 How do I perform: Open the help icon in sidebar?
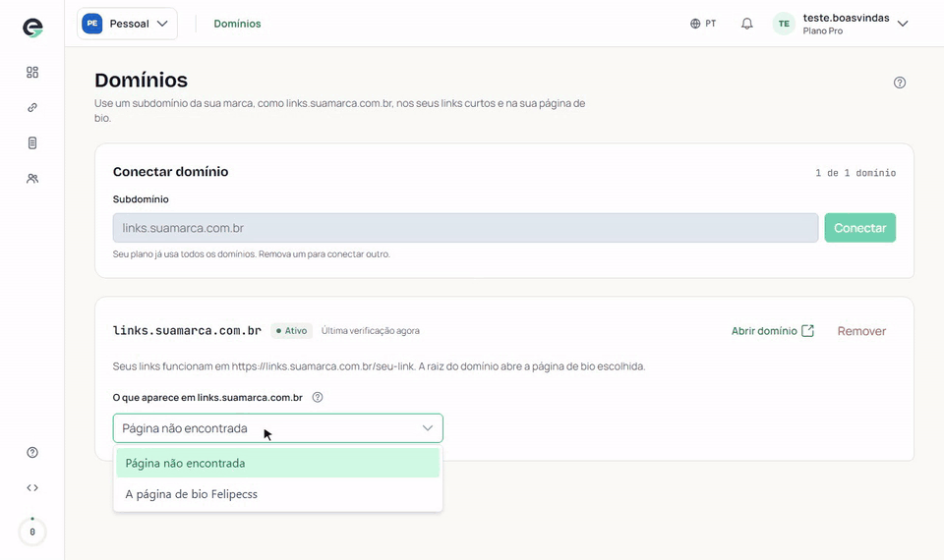pyautogui.click(x=32, y=452)
